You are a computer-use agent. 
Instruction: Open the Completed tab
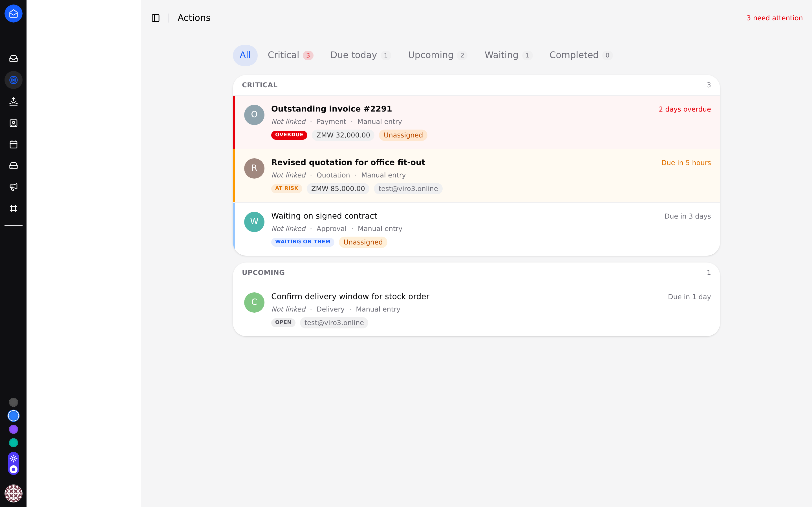click(581, 55)
